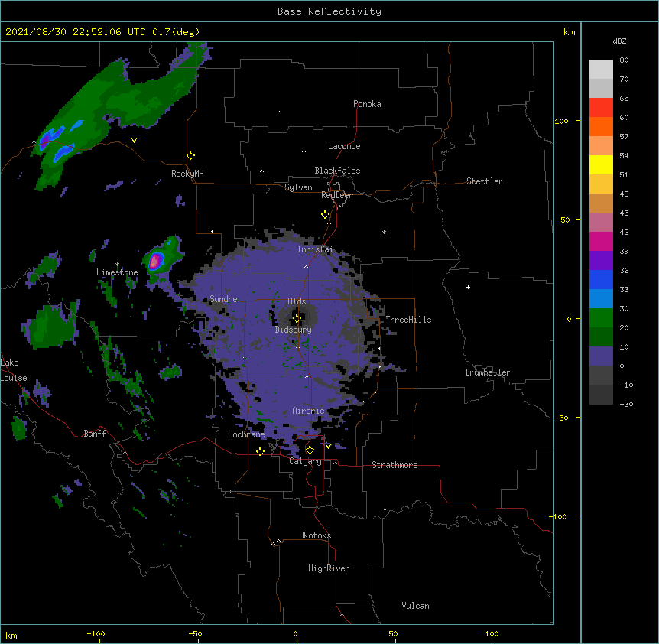The image size is (659, 644).
Task: Click the Calgary label
Action: (306, 461)
